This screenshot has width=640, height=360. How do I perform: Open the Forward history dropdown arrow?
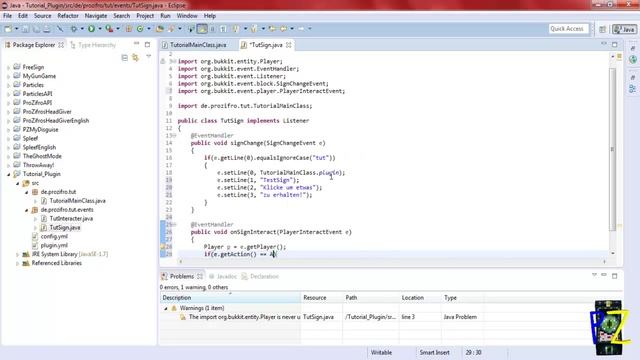[x=310, y=29]
